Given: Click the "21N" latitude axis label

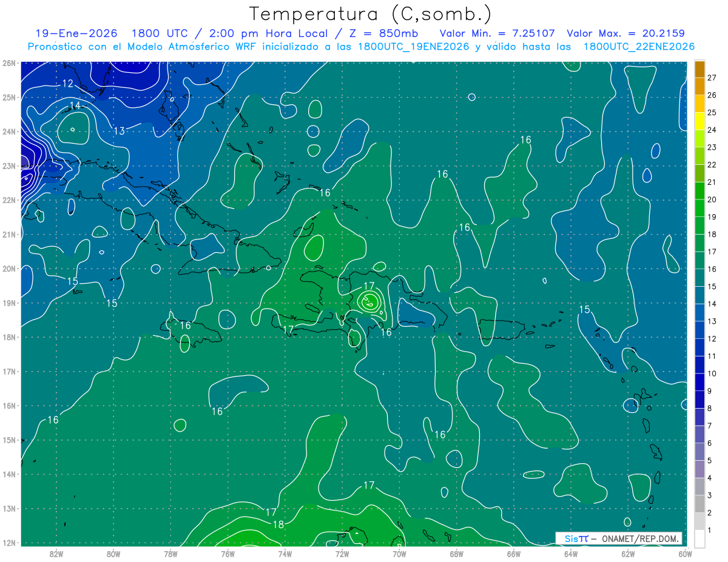Looking at the screenshot, I should [x=8, y=234].
